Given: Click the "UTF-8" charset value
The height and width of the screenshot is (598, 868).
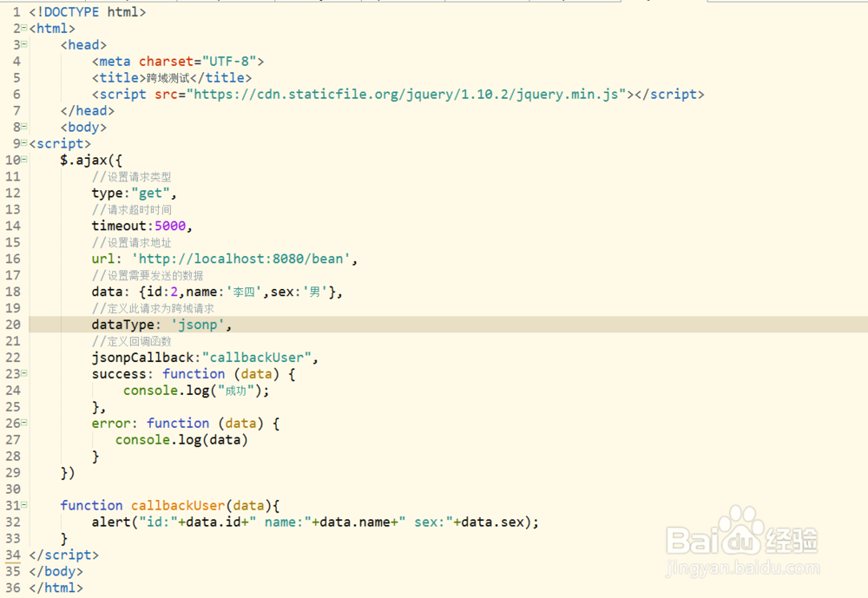Looking at the screenshot, I should tap(229, 62).
